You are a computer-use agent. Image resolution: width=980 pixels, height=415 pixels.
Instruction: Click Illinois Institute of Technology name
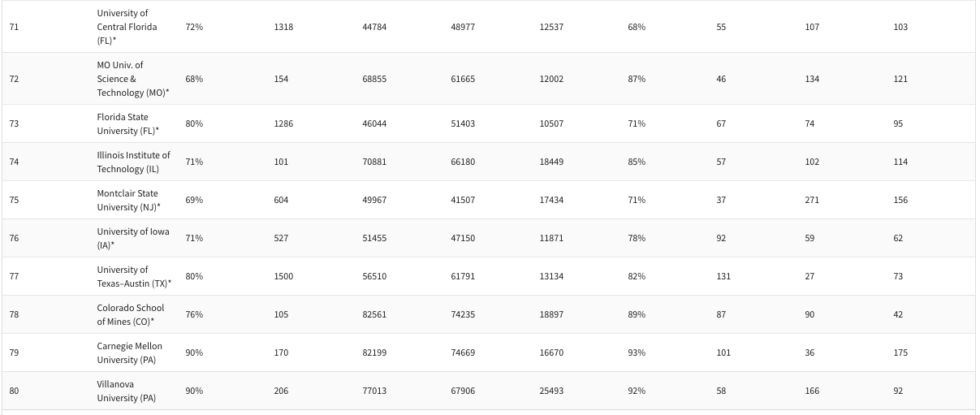(133, 162)
